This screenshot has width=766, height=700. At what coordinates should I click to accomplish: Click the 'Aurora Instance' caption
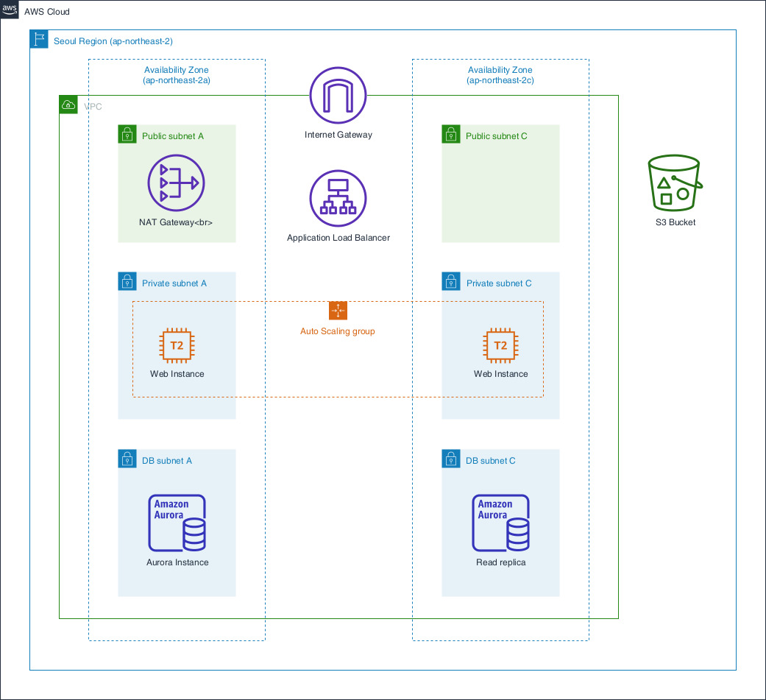177,562
